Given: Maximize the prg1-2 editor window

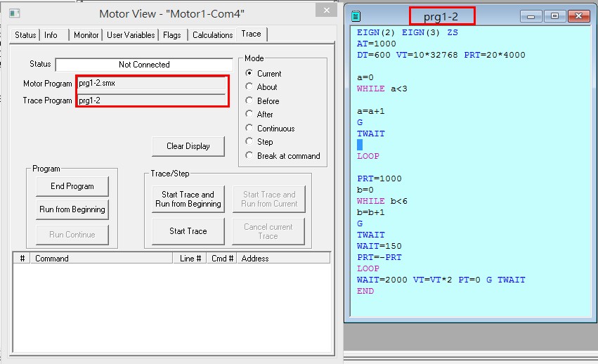Looking at the screenshot, I should 554,16.
